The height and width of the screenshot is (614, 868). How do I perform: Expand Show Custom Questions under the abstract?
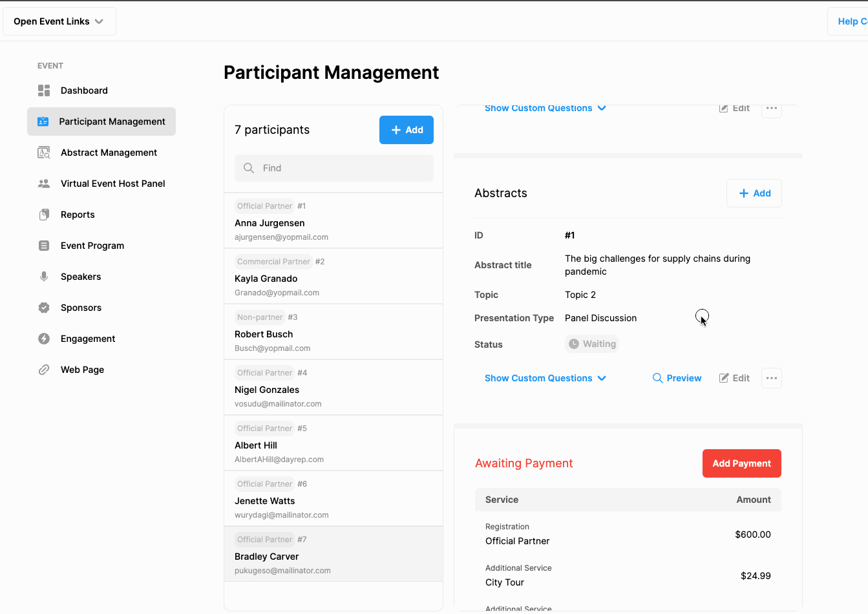[545, 378]
